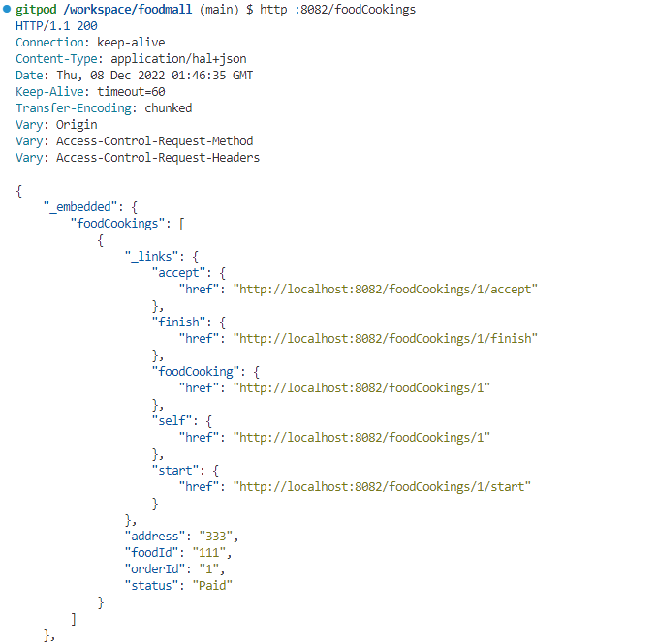The image size is (657, 644).
Task: Click the 'Access-Control-Request-Method' header value
Action: click(x=155, y=141)
